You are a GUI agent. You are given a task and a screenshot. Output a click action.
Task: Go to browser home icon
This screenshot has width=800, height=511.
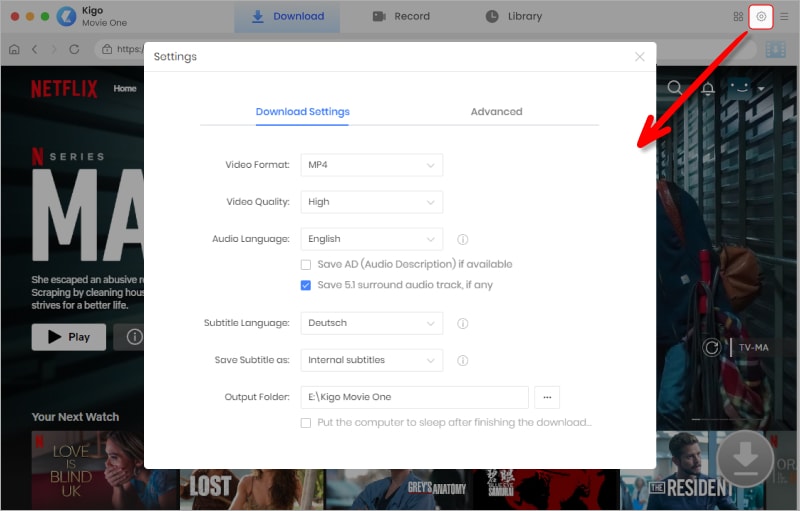(14, 49)
